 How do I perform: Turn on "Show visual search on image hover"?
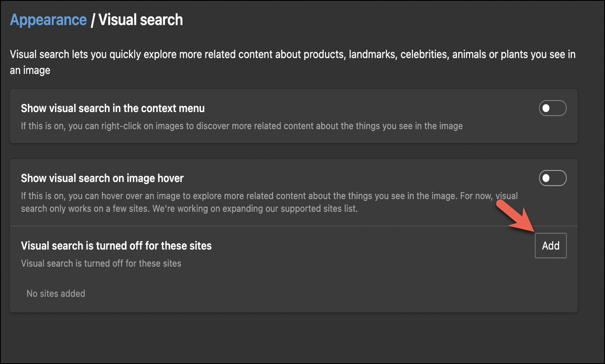click(553, 178)
